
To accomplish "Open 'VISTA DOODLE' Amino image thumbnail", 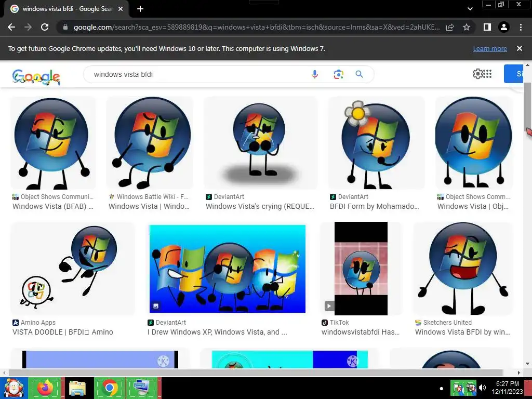I will (73, 269).
